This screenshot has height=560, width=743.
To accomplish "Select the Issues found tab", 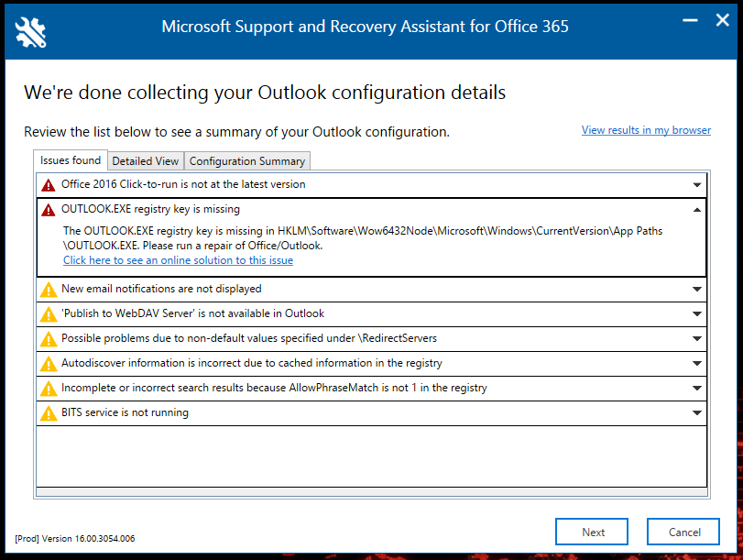I will 71,160.
